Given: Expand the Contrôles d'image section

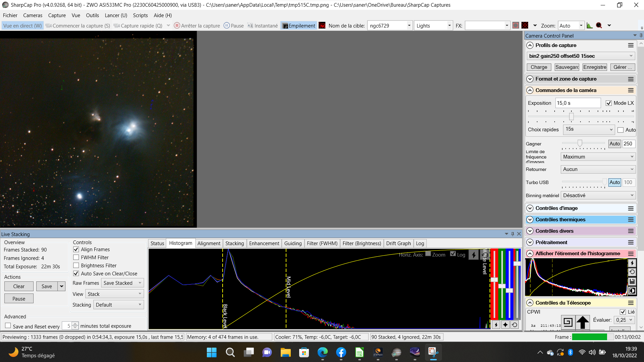Looking at the screenshot, I should pyautogui.click(x=530, y=208).
